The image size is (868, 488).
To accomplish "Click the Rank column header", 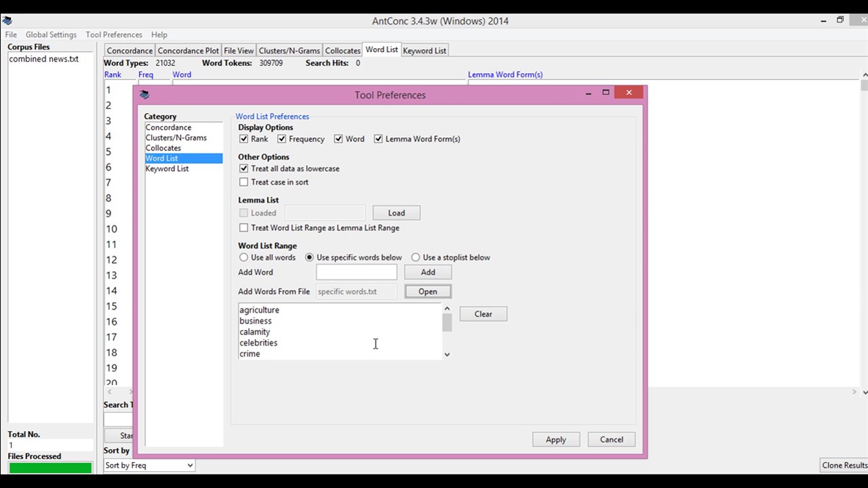I will pyautogui.click(x=113, y=75).
